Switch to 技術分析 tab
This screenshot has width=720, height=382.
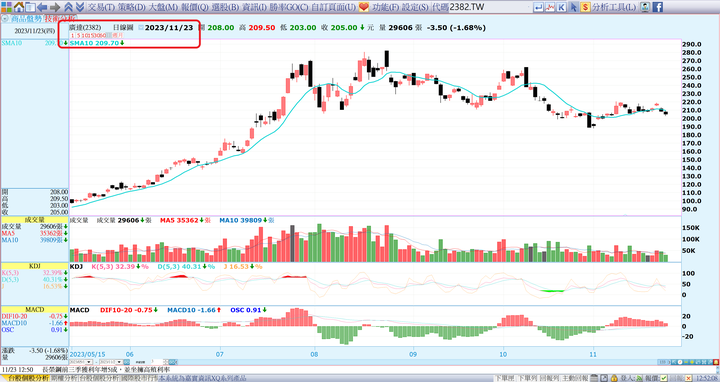(x=60, y=19)
